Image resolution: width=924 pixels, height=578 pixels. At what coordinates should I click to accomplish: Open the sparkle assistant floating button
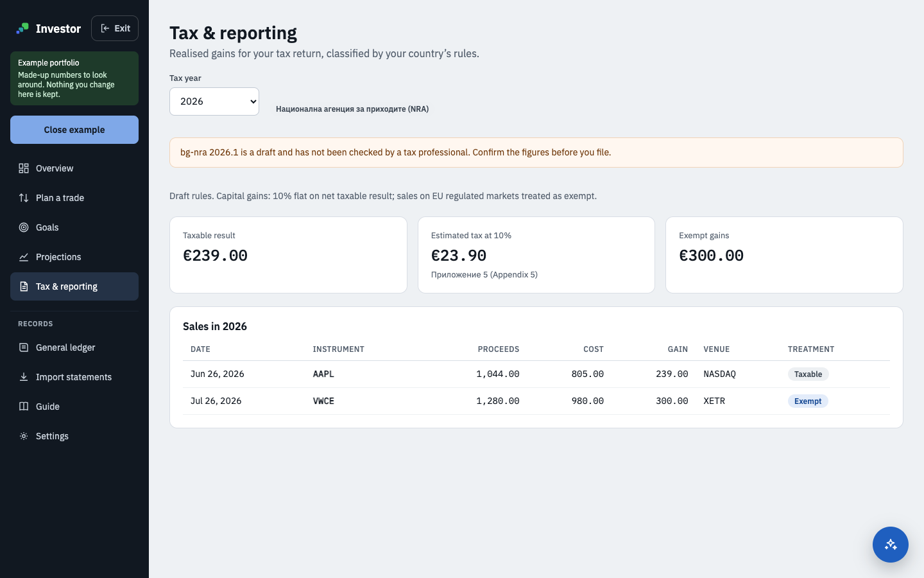pyautogui.click(x=891, y=545)
